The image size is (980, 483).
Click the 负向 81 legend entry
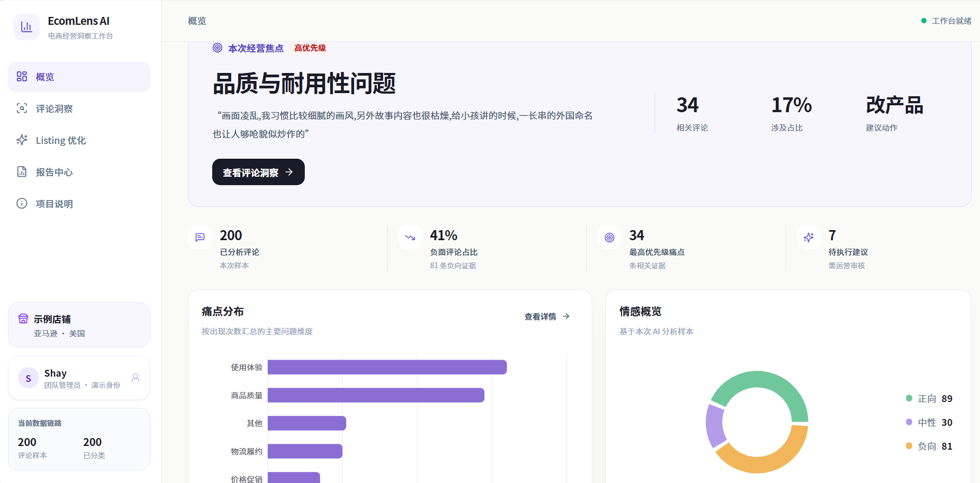[929, 446]
